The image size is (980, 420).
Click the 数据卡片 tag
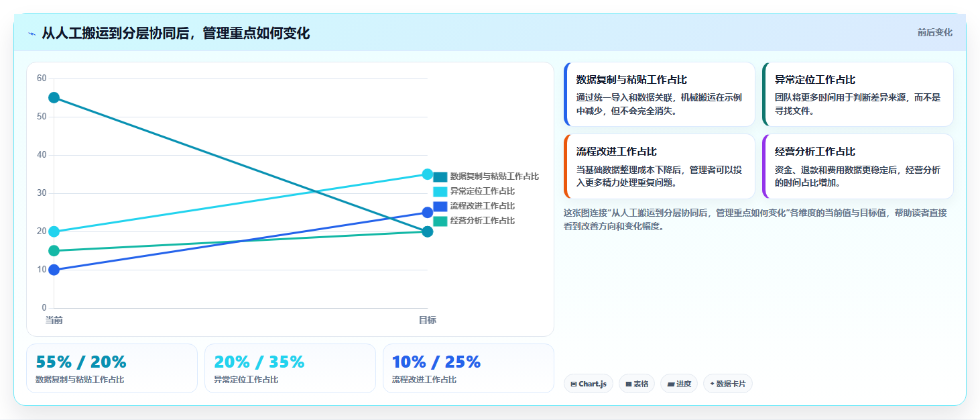[728, 384]
